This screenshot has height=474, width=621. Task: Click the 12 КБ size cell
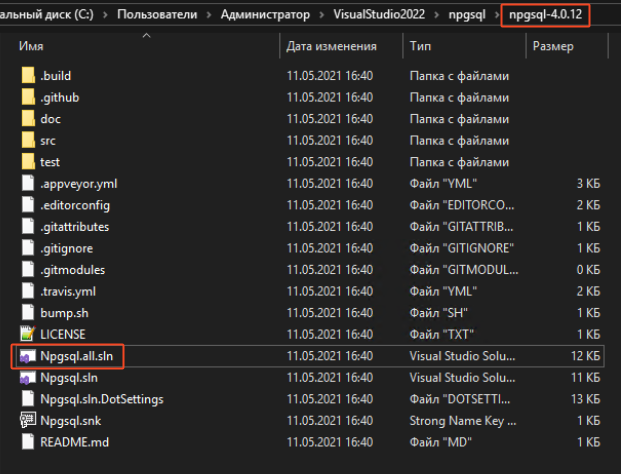pos(585,356)
